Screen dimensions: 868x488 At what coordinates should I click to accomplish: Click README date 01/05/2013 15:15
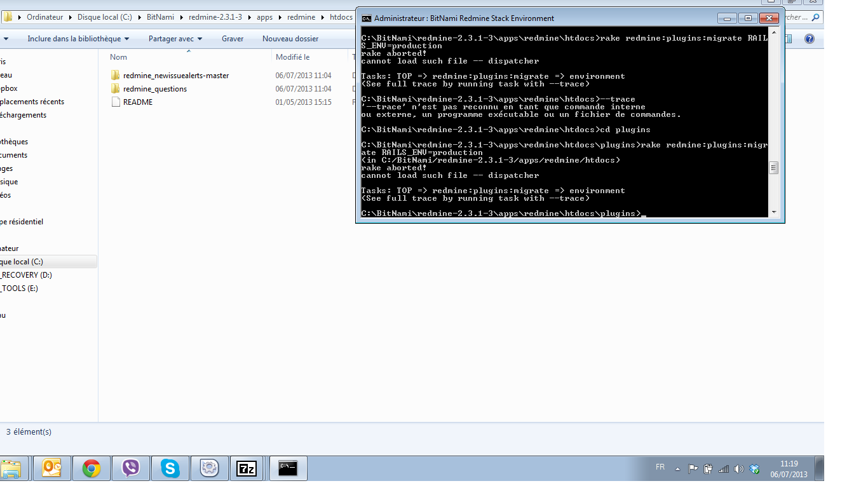pos(303,102)
